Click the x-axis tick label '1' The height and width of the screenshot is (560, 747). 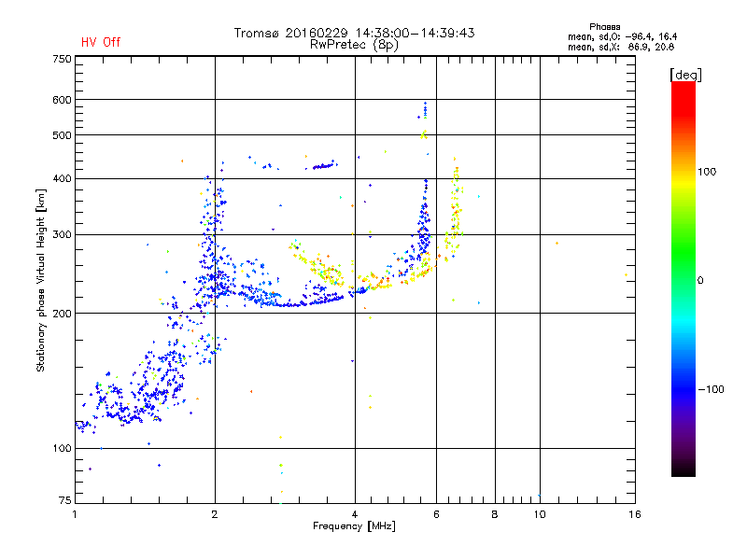pos(75,514)
